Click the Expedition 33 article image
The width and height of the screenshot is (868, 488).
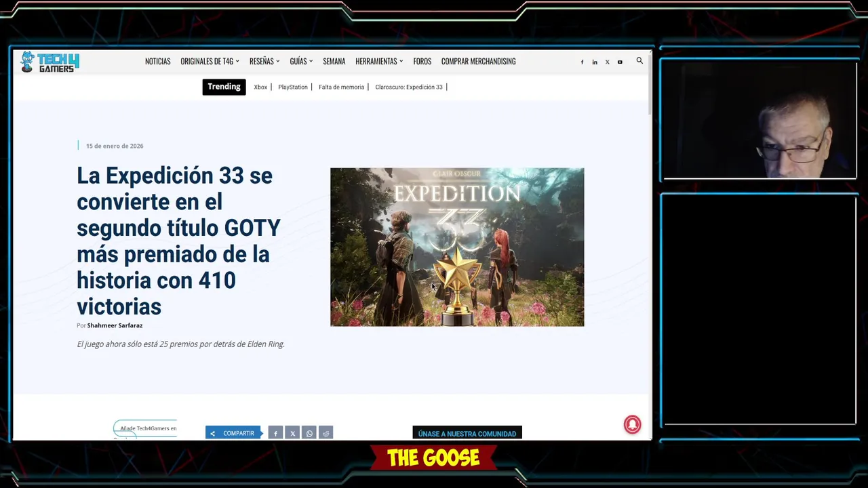(x=457, y=247)
